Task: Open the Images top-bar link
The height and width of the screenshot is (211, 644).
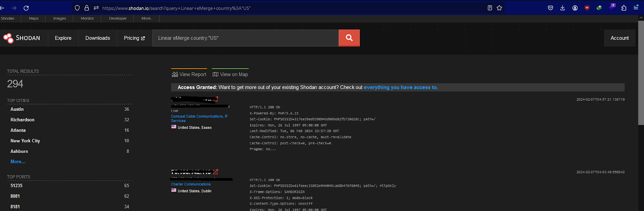Action: (60, 19)
